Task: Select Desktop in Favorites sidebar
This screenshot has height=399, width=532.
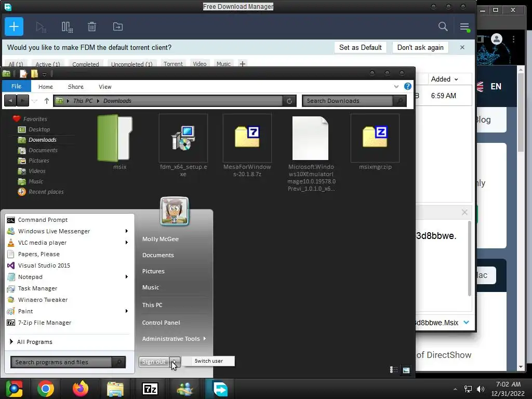Action: point(38,129)
